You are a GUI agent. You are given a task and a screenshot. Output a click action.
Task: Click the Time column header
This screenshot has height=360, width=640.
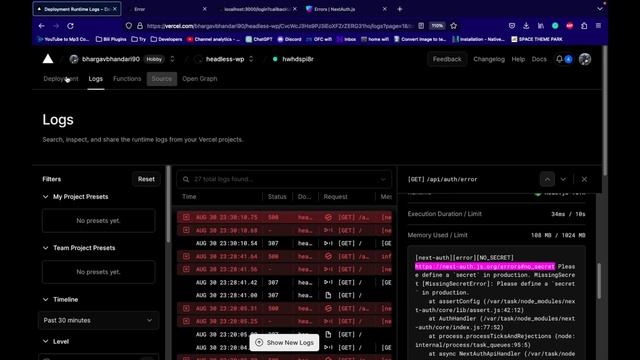(x=189, y=197)
